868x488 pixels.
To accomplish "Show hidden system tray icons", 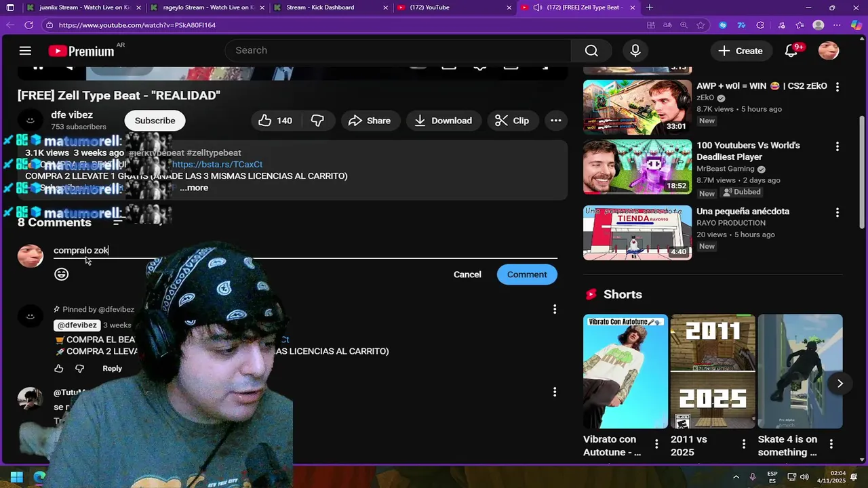I will point(737,476).
